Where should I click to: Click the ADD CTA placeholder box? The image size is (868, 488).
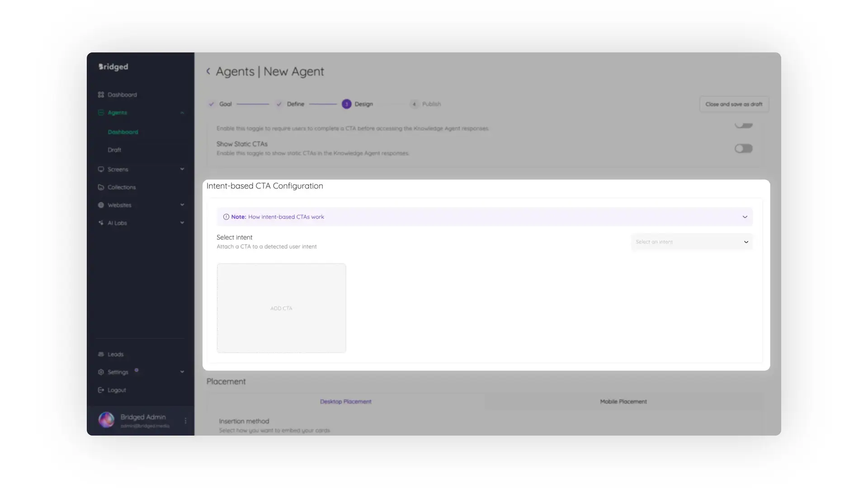click(x=281, y=308)
